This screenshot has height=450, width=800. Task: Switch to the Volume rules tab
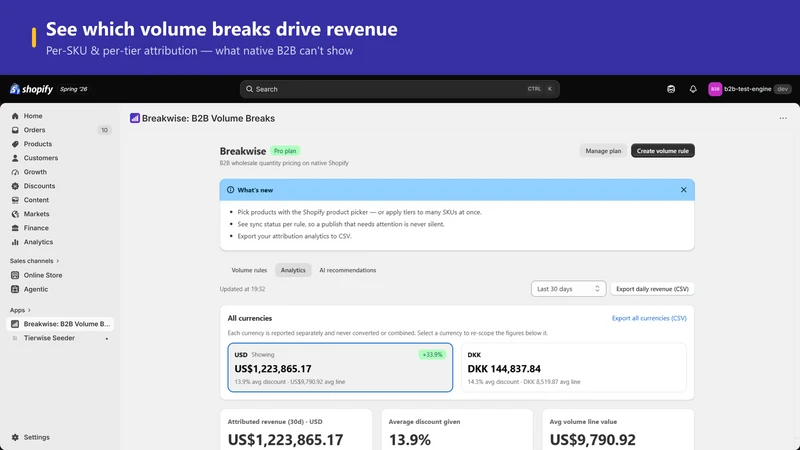[249, 270]
